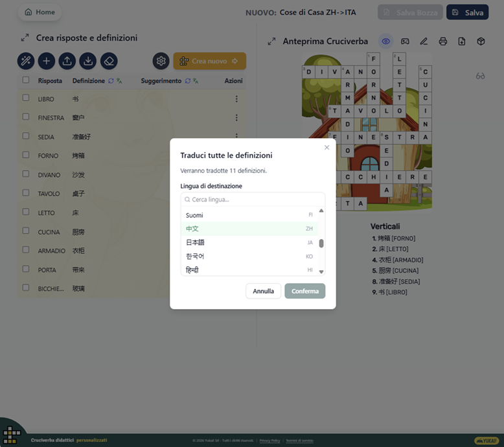The height and width of the screenshot is (447, 504).
Task: Click the Cerca lingua search field
Action: tap(253, 200)
